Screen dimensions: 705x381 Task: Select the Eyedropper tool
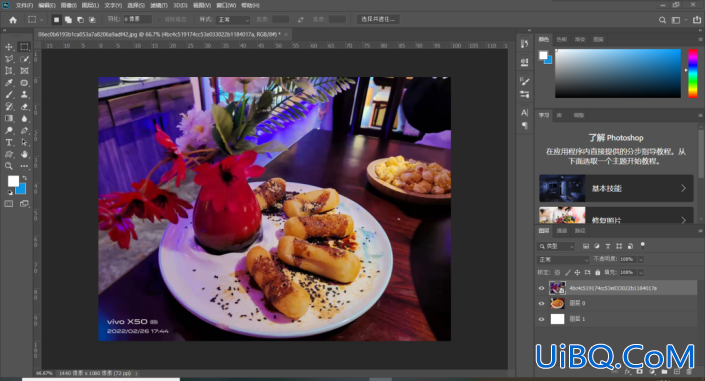click(x=9, y=82)
